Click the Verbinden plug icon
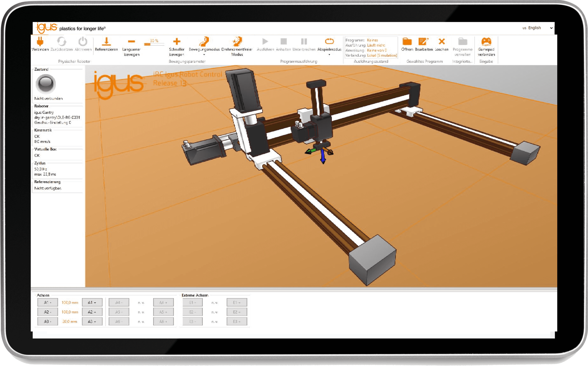The height and width of the screenshot is (366, 588). pos(40,42)
